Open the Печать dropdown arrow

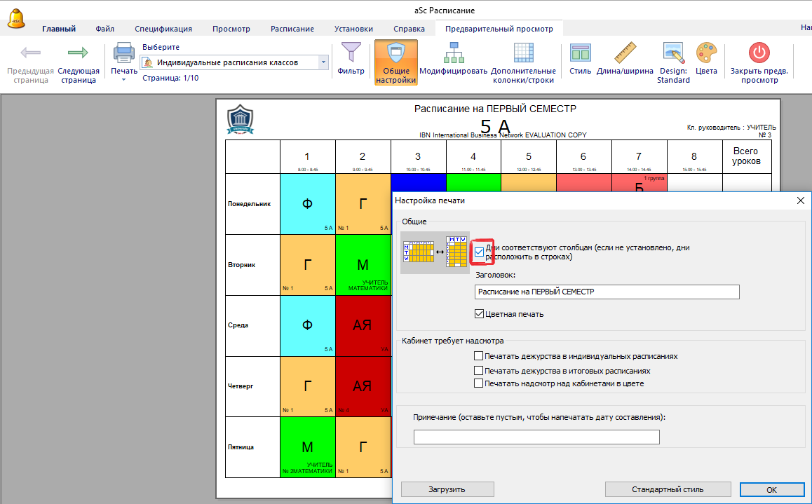pyautogui.click(x=124, y=80)
